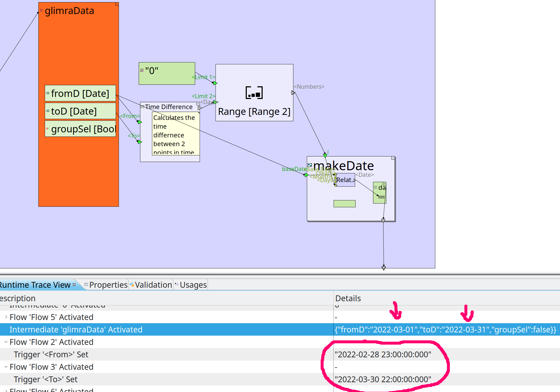The width and height of the screenshot is (560, 392).
Task: Sort by the Details column header
Action: (447, 298)
